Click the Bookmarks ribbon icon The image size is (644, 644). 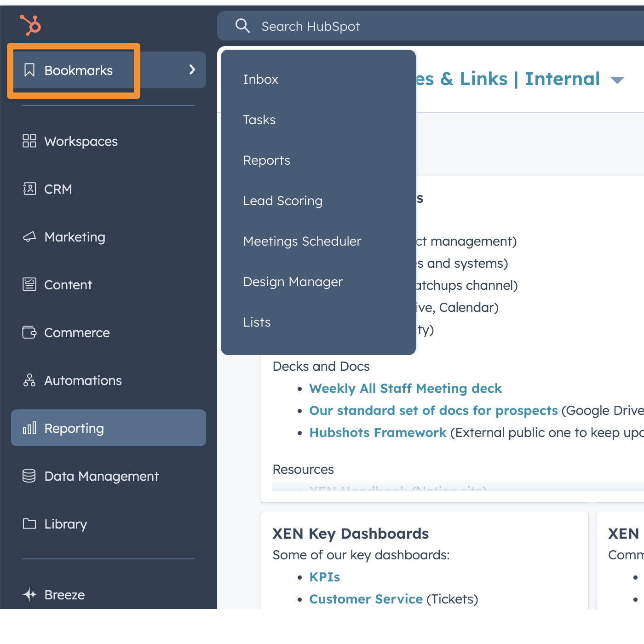pos(29,70)
